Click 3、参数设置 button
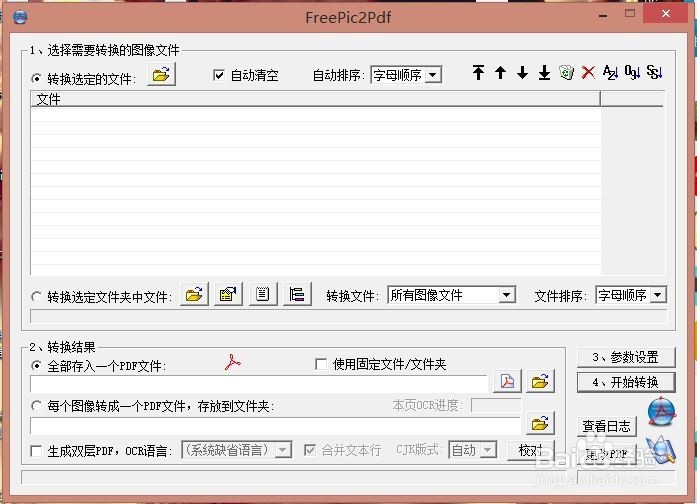 (626, 357)
